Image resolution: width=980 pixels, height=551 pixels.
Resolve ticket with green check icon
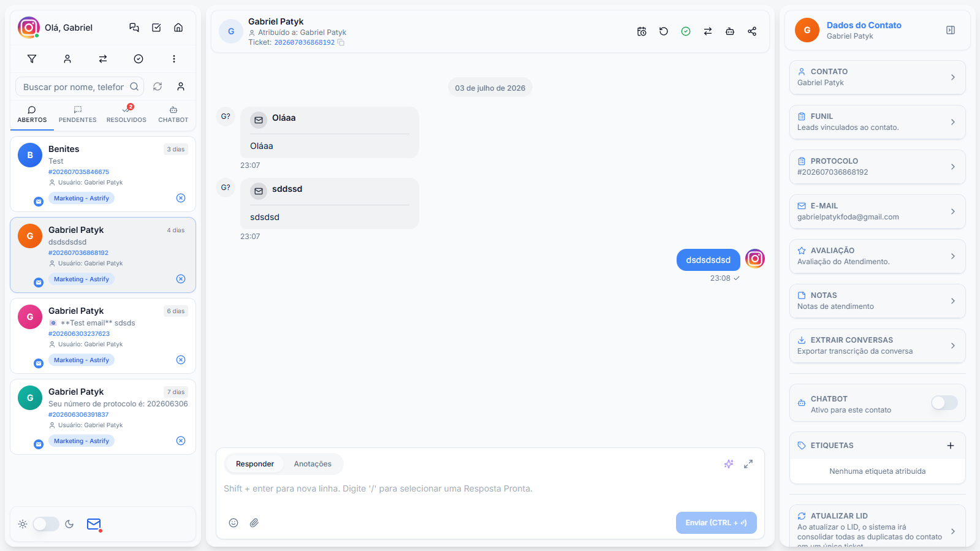686,31
